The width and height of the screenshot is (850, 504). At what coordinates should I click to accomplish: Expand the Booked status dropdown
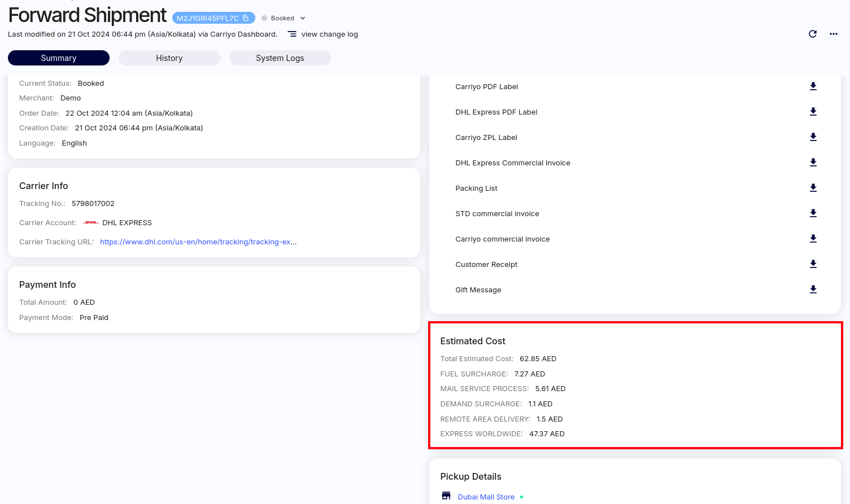click(303, 18)
